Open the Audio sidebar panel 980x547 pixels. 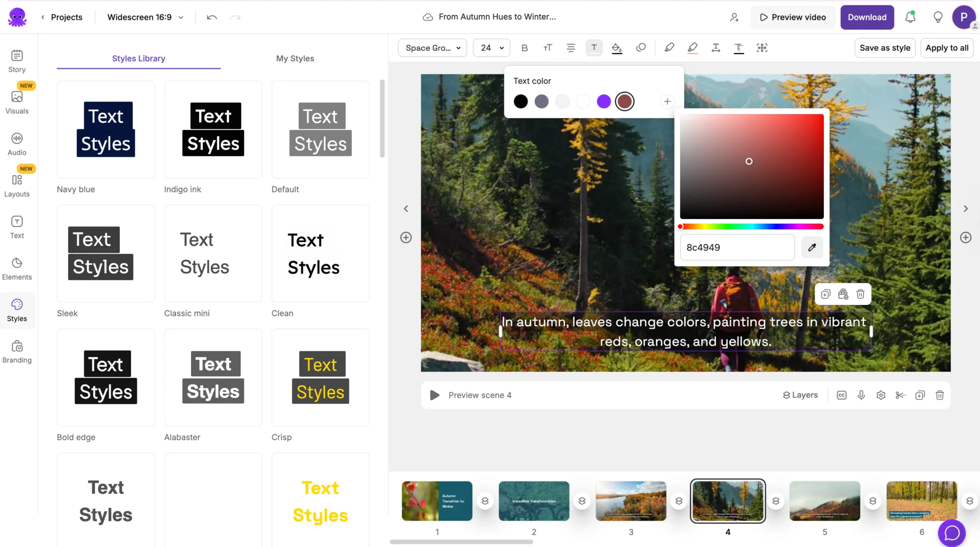(17, 144)
